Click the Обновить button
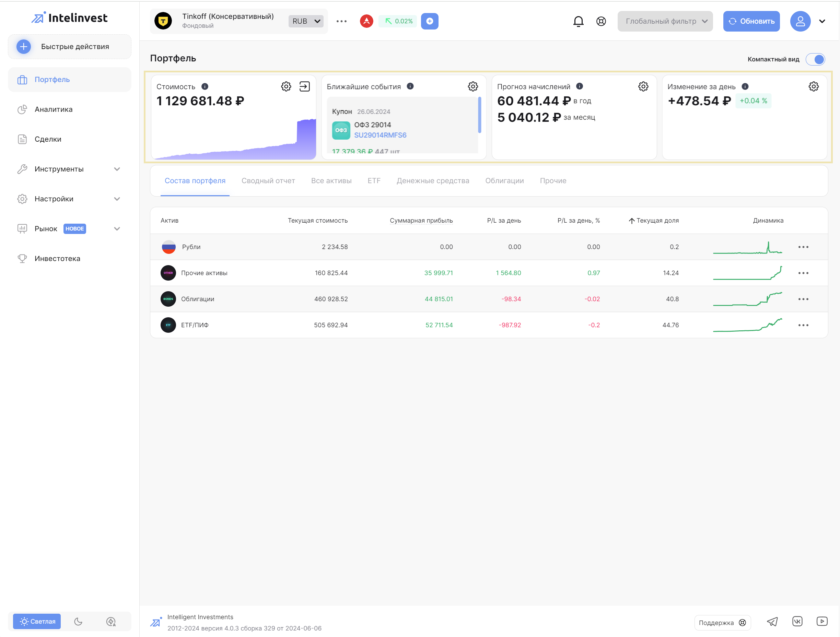The image size is (840, 637). pos(751,21)
